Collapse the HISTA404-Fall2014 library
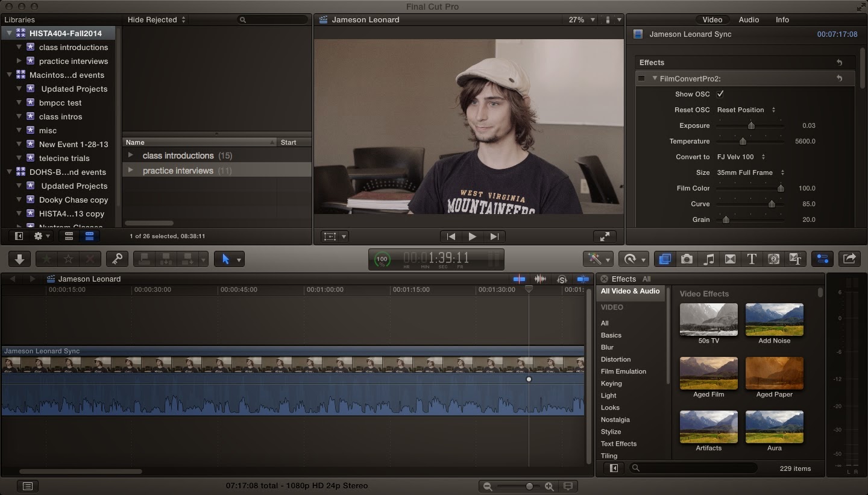The image size is (868, 495). 9,33
